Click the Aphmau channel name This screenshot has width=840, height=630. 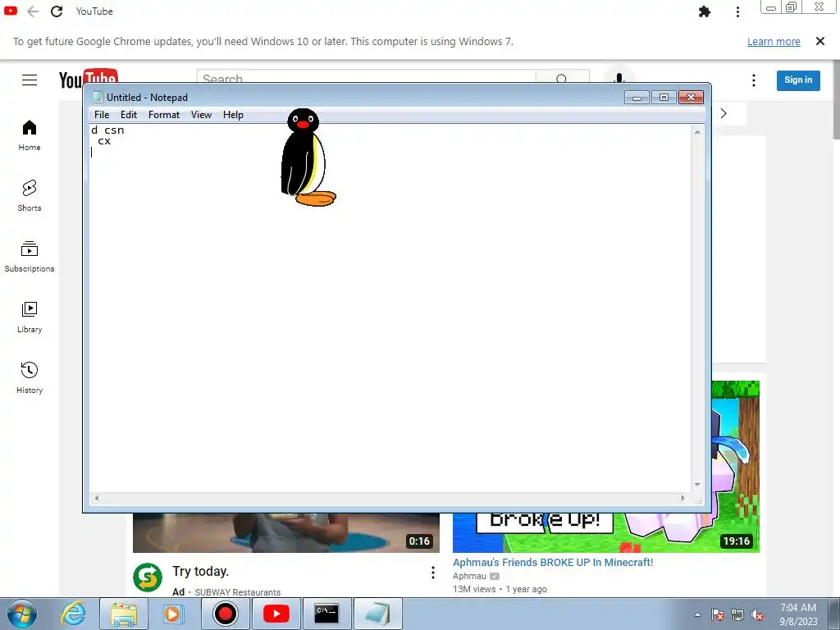(x=469, y=576)
